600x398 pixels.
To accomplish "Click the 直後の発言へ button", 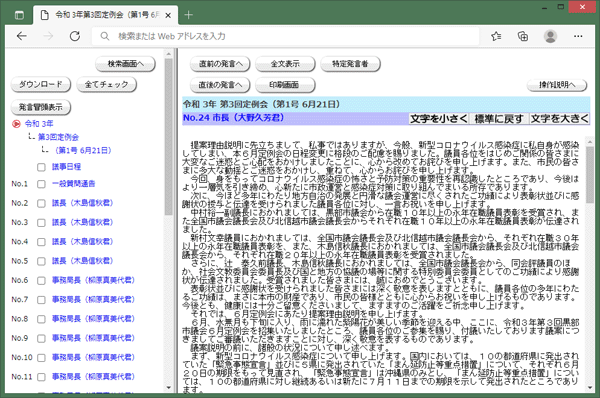I will (220, 85).
